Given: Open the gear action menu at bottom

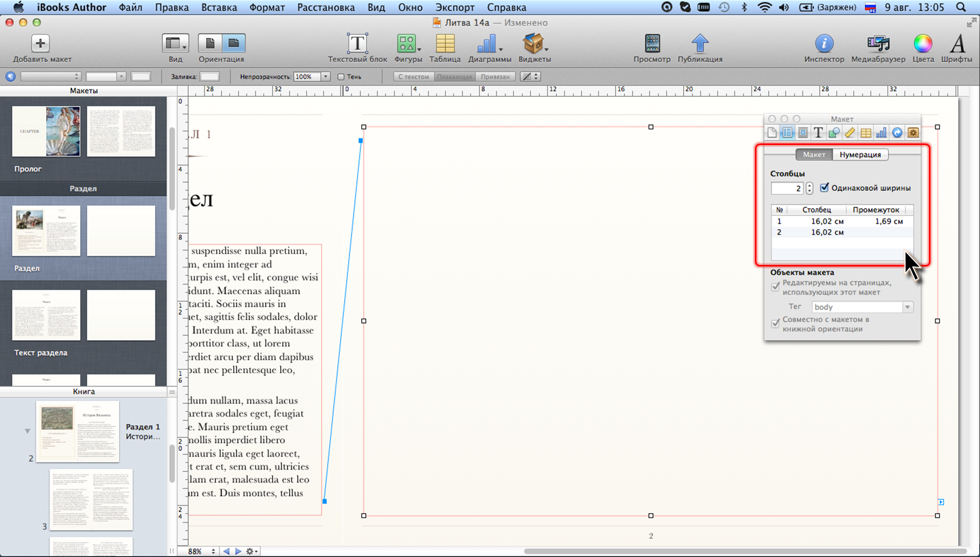Looking at the screenshot, I should 252,551.
